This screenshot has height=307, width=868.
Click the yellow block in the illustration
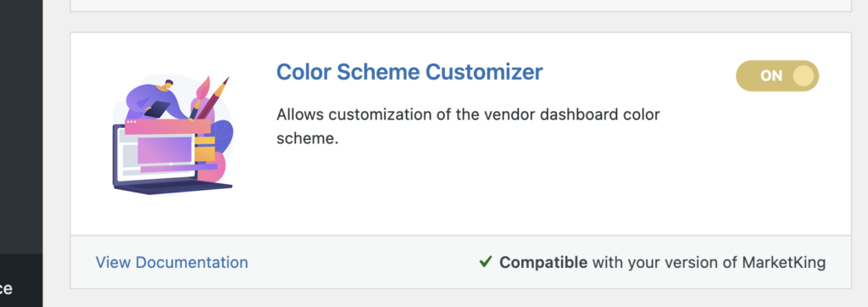205,148
